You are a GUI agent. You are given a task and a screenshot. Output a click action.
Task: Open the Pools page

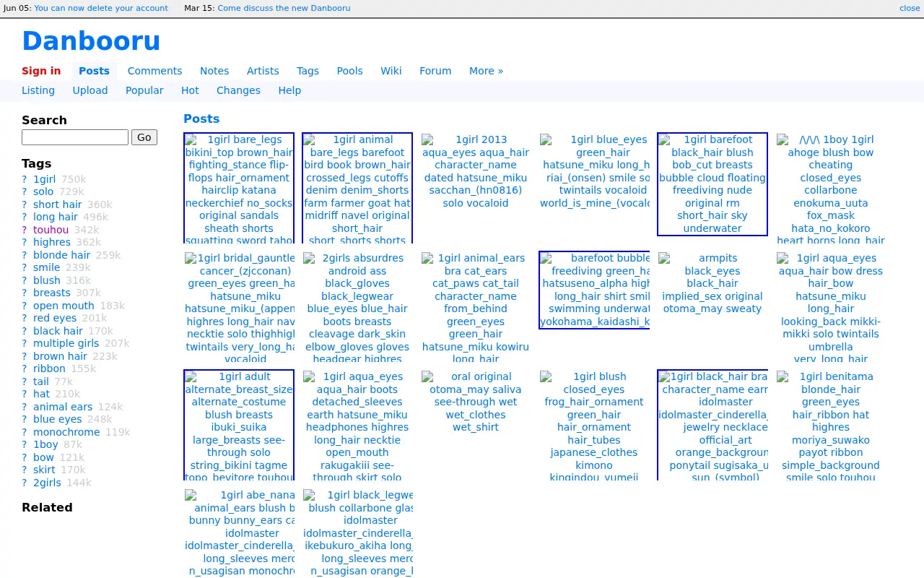[349, 71]
